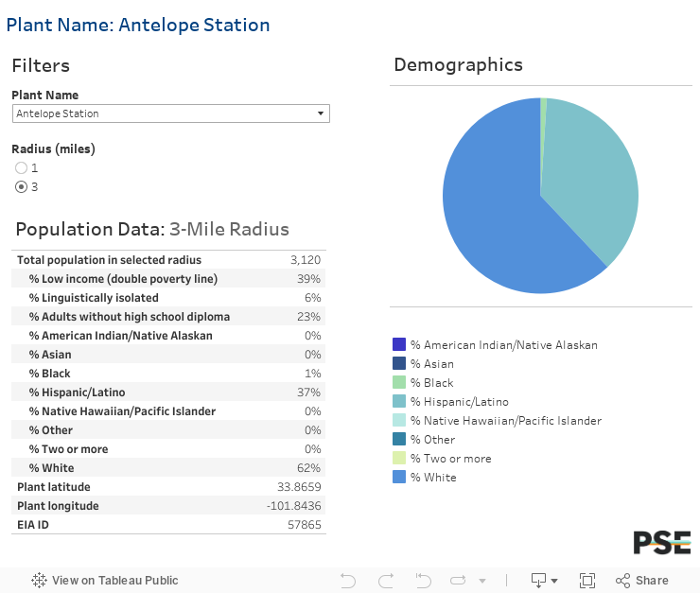Click the Refresh data icon
This screenshot has width=700, height=593.
point(458,581)
